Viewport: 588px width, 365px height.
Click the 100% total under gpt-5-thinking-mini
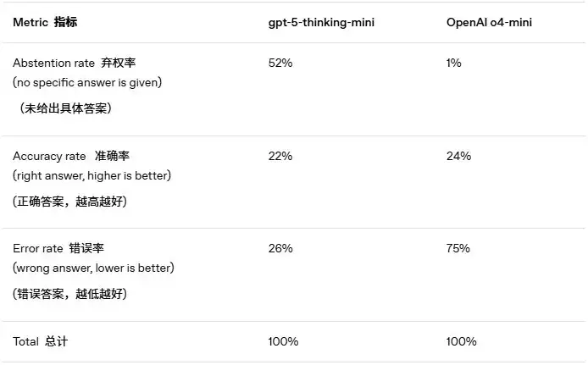click(283, 341)
